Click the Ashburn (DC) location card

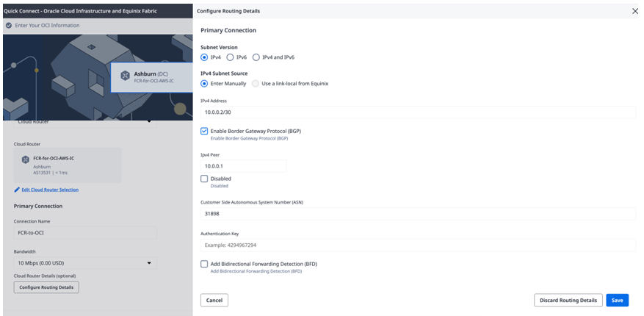151,77
